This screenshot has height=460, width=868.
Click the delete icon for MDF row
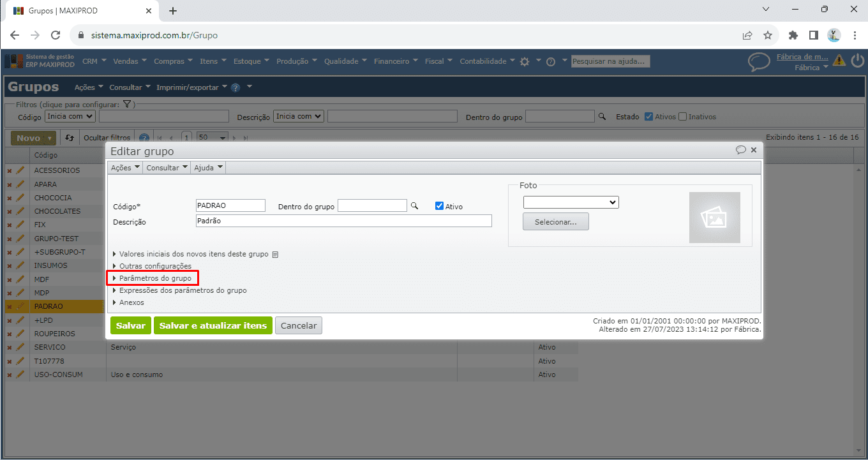point(10,279)
